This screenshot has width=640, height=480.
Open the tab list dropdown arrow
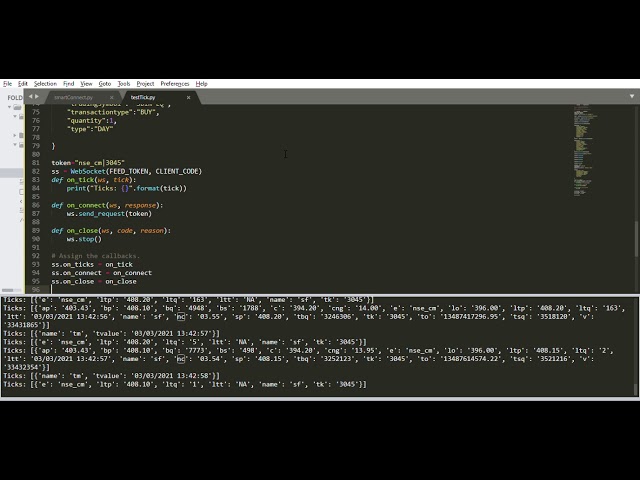(x=632, y=96)
